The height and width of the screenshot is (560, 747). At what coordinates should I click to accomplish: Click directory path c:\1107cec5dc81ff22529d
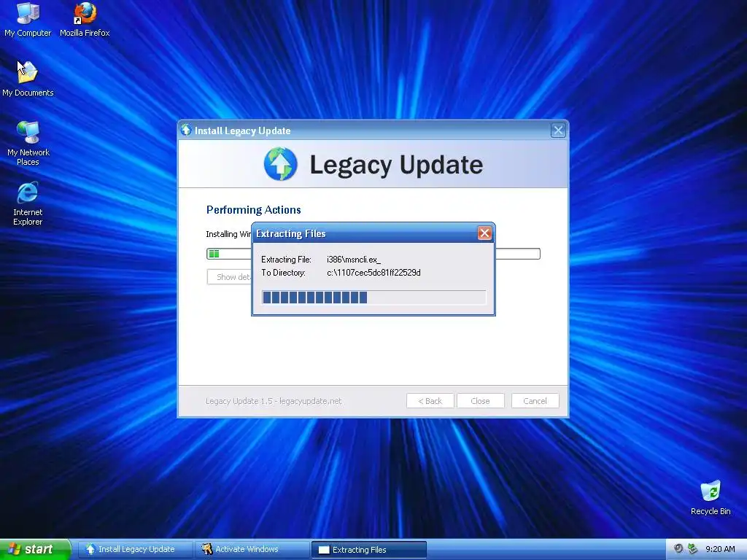tap(373, 273)
